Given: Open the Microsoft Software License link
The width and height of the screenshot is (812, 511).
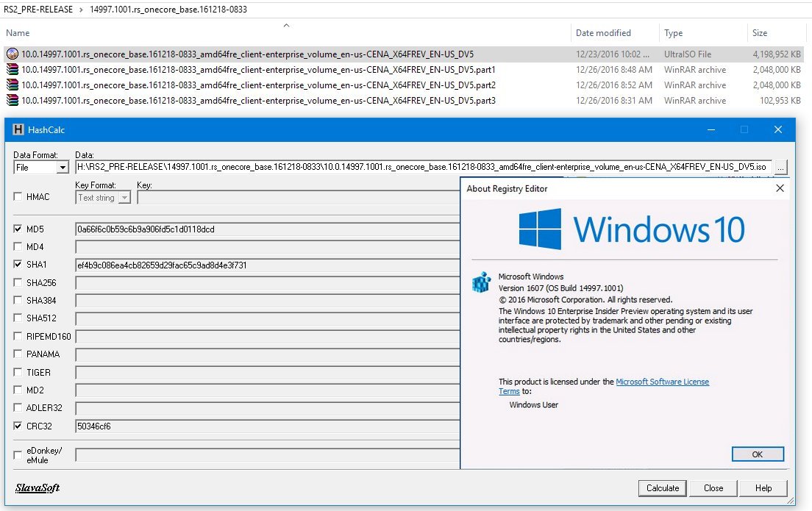Looking at the screenshot, I should (x=663, y=382).
